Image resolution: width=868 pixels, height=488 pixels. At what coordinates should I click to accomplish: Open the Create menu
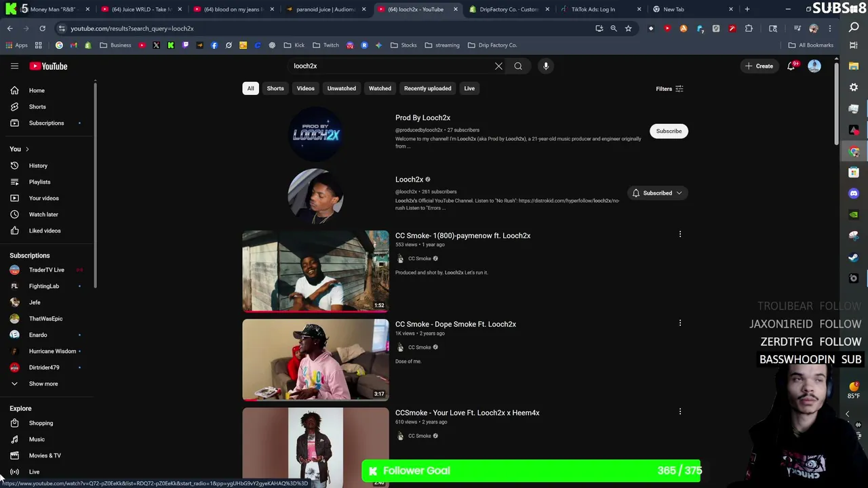tap(759, 66)
